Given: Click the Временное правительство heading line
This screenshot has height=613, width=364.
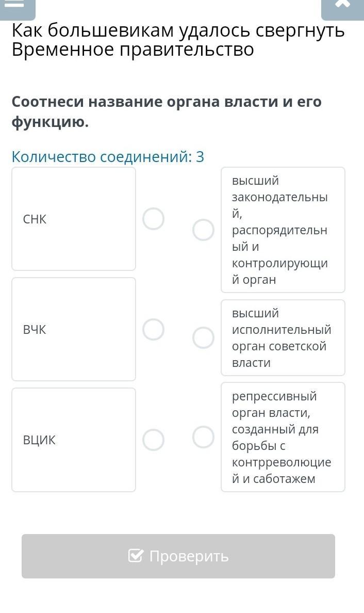Looking at the screenshot, I should (x=133, y=50).
